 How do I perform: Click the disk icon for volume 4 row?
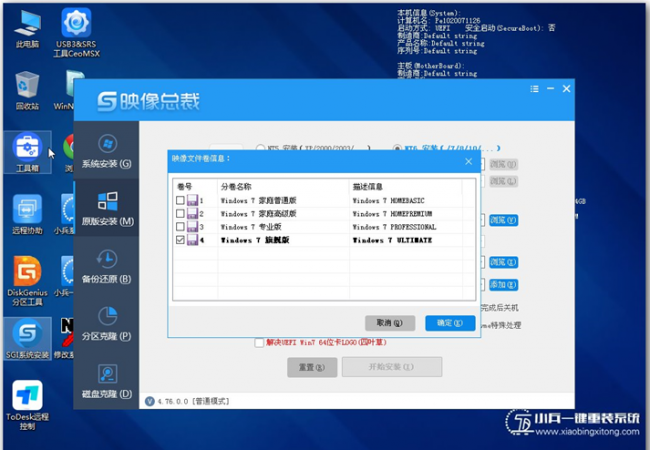pyautogui.click(x=192, y=240)
